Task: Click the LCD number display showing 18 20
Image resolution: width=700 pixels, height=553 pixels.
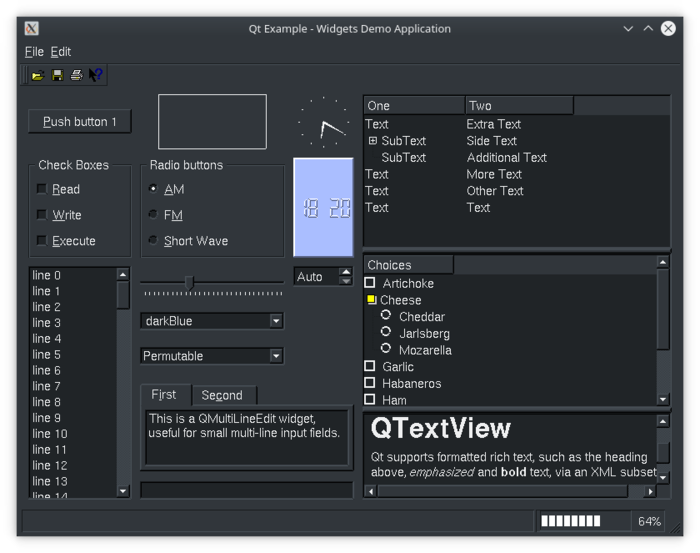Action: click(x=324, y=208)
